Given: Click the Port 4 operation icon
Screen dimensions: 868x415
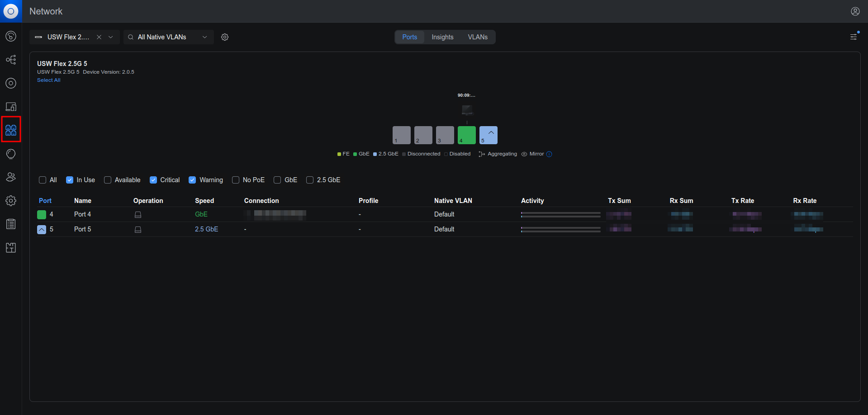Looking at the screenshot, I should [x=138, y=215].
